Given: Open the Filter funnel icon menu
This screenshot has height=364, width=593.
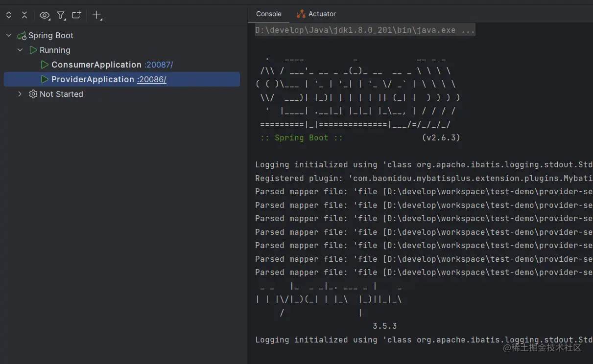Looking at the screenshot, I should pyautogui.click(x=61, y=15).
